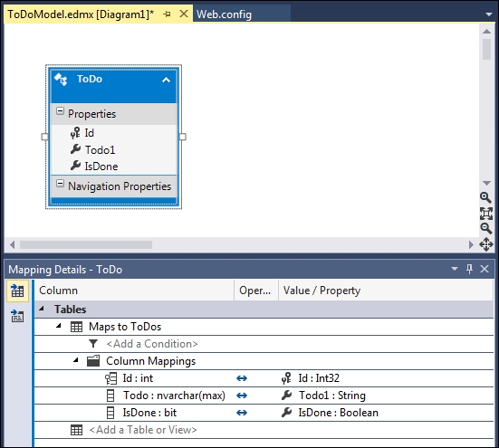Select Map Entity to Tables/Views icon
The height and width of the screenshot is (448, 499).
17,291
